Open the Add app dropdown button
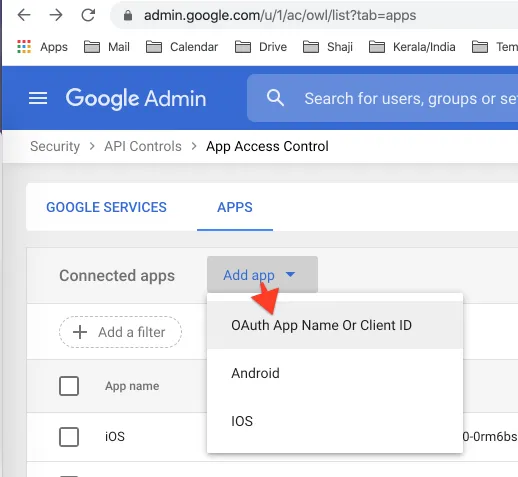 262,275
